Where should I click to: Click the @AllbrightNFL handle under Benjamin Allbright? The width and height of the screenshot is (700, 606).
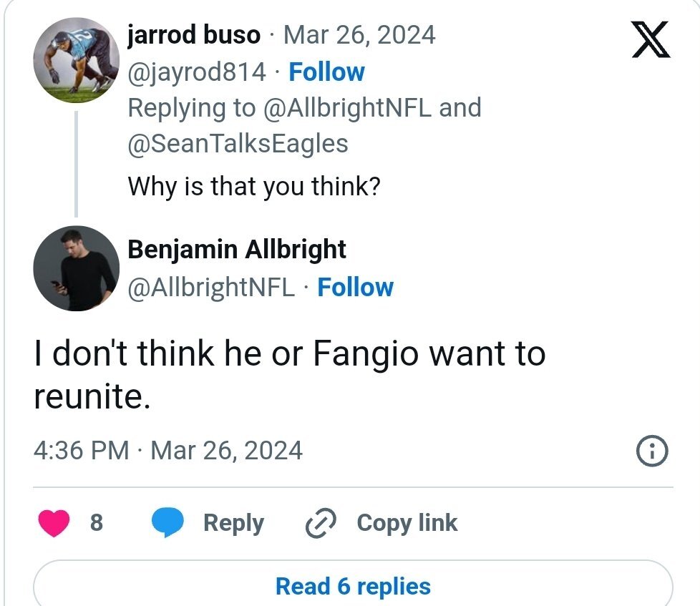pos(211,287)
